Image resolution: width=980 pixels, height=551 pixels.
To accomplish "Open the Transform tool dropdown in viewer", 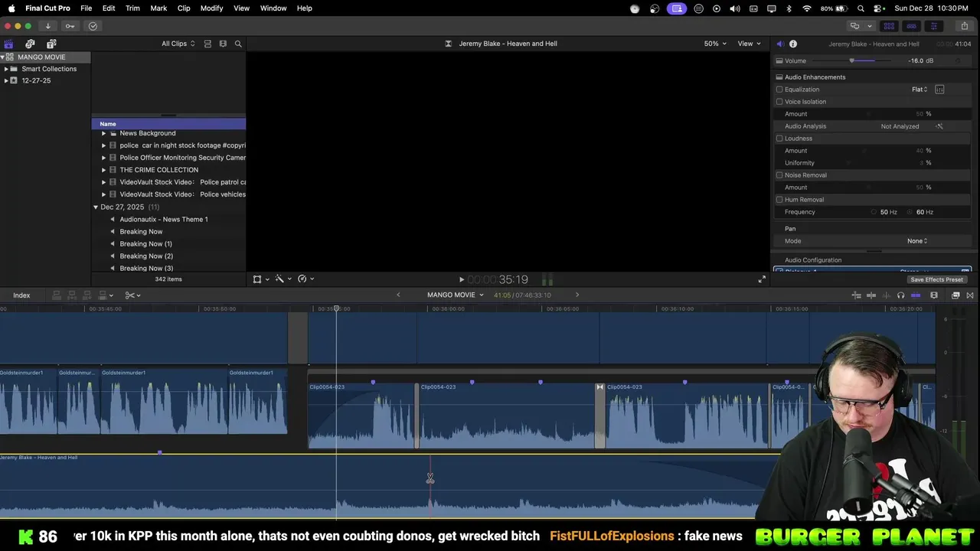I will 260,279.
